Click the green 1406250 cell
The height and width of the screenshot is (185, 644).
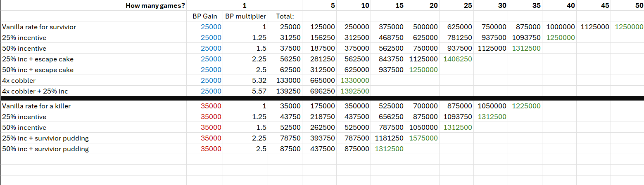(456, 59)
